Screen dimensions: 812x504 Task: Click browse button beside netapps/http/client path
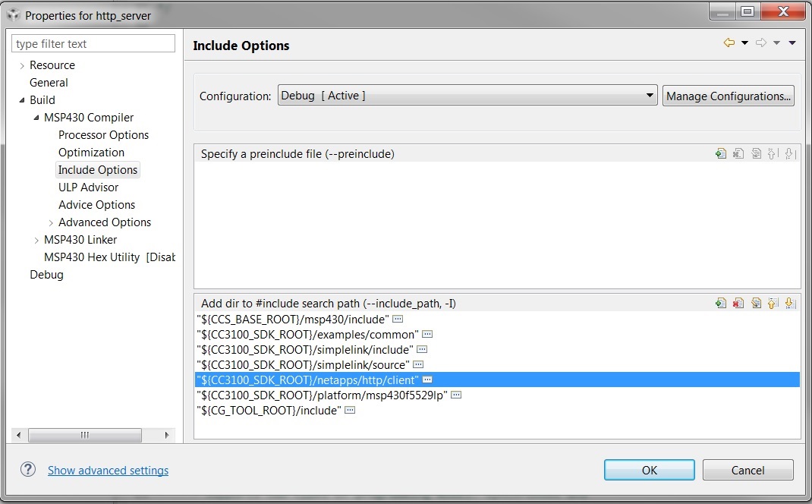pos(427,380)
